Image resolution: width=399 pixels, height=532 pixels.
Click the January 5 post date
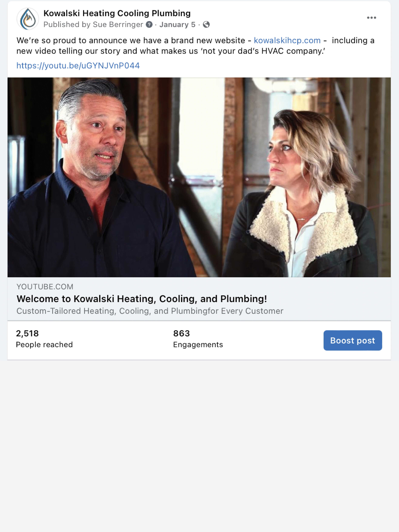pos(177,25)
